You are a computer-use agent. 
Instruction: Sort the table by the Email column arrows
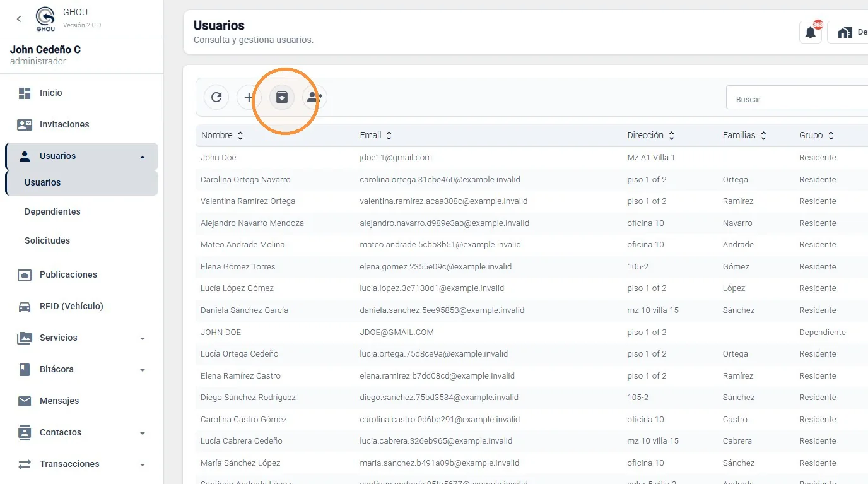[x=389, y=135]
